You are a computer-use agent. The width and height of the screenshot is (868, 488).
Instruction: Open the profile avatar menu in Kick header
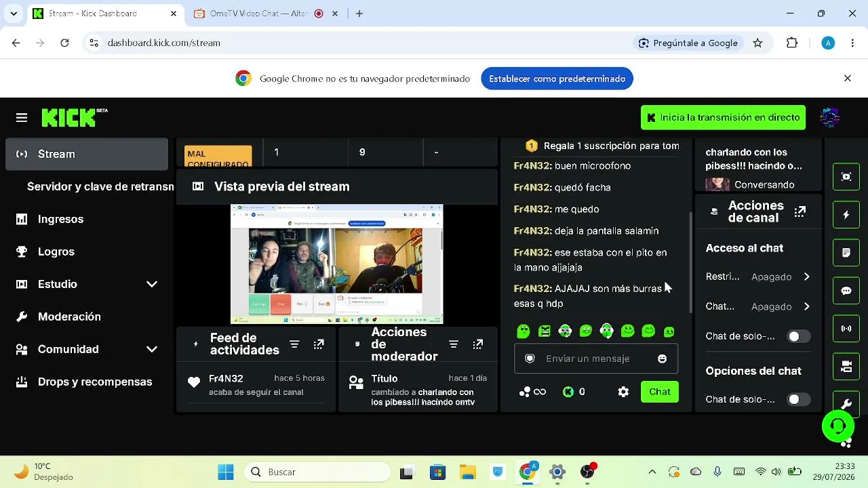830,117
